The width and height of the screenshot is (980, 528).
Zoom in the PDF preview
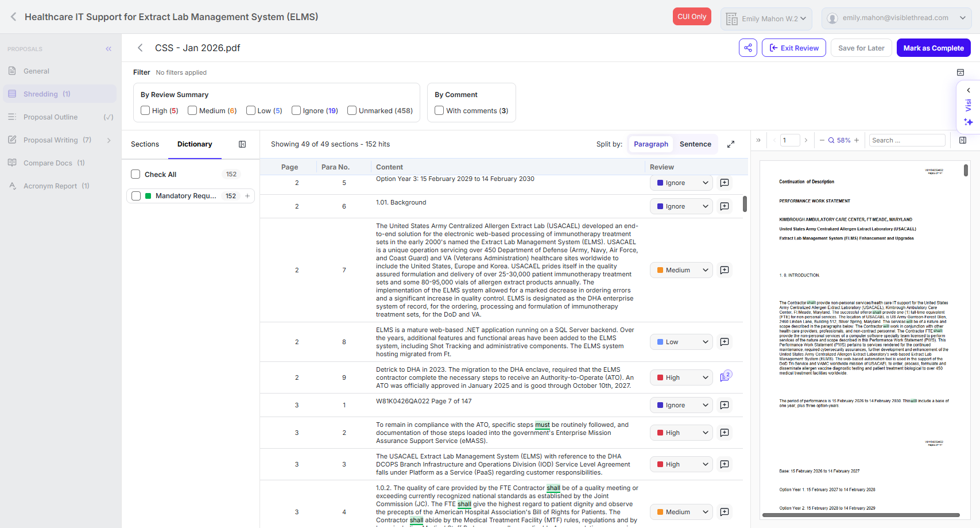[857, 140]
